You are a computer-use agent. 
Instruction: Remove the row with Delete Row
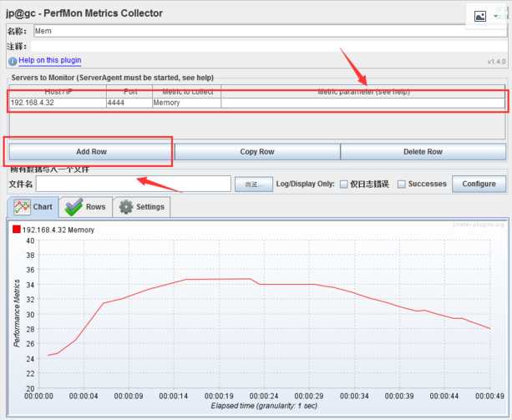[x=423, y=152]
